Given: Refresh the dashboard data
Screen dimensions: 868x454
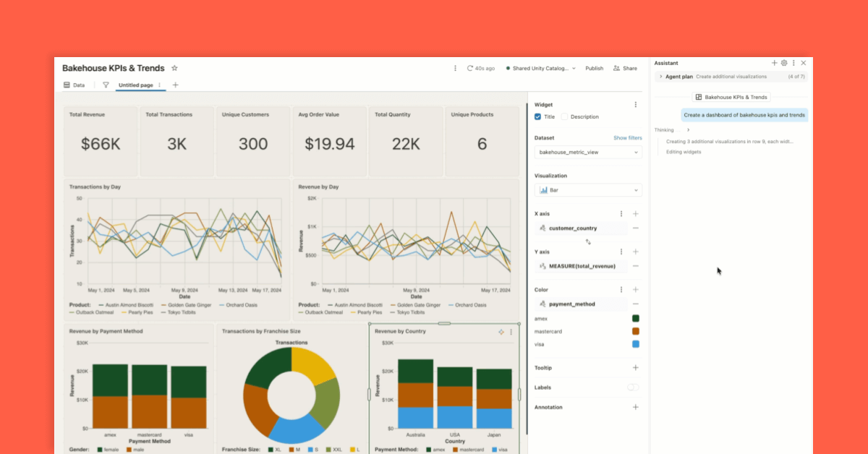Looking at the screenshot, I should coord(472,68).
